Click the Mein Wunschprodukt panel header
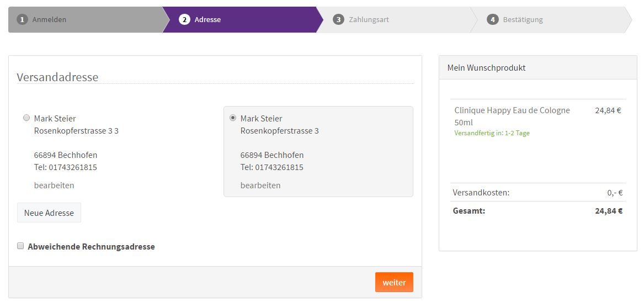Image resolution: width=644 pixels, height=302 pixels. point(537,68)
